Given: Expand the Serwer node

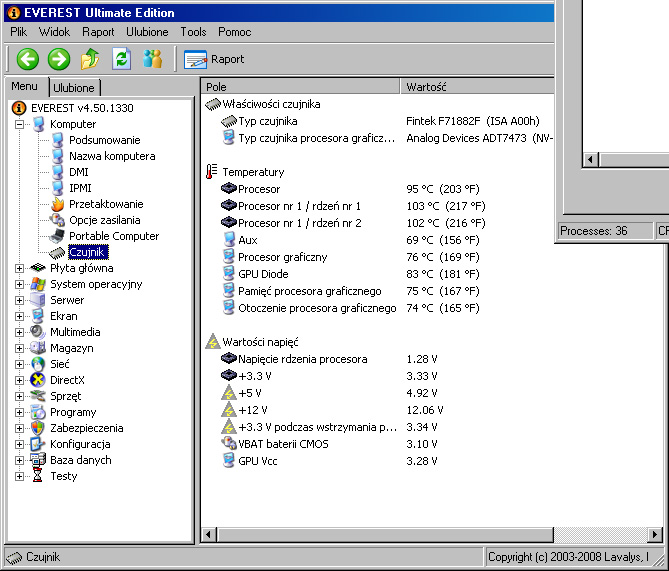Looking at the screenshot, I should 19,300.
